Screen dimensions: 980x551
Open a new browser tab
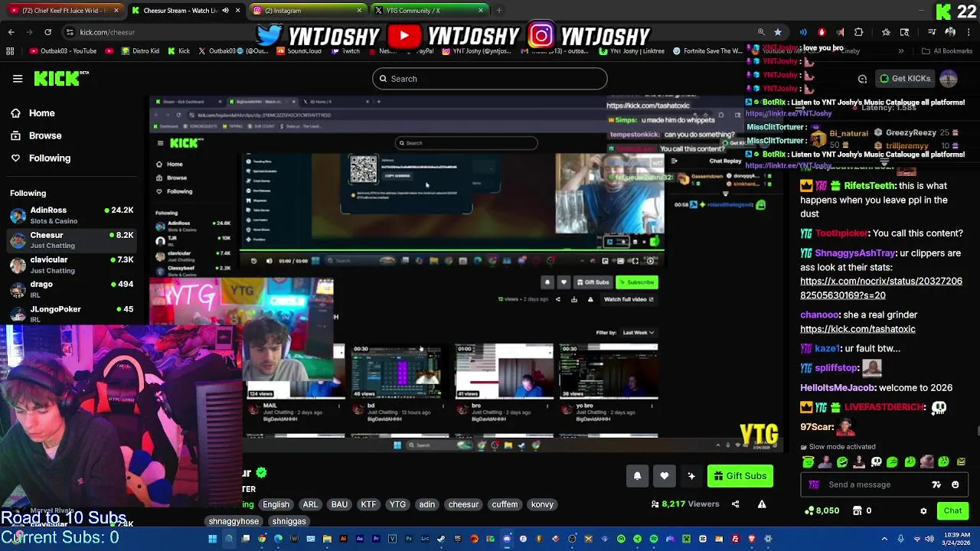point(498,11)
